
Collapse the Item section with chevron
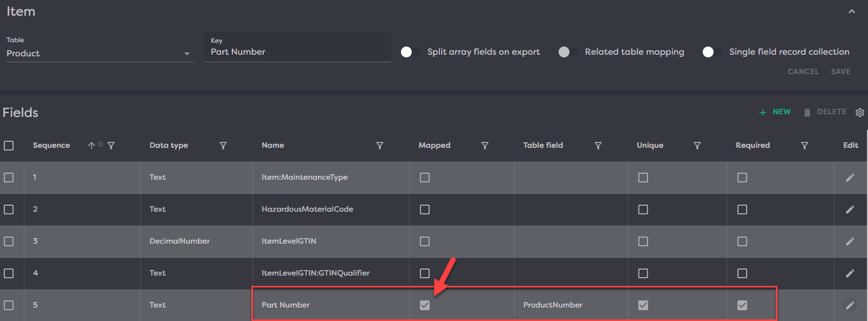coord(852,11)
